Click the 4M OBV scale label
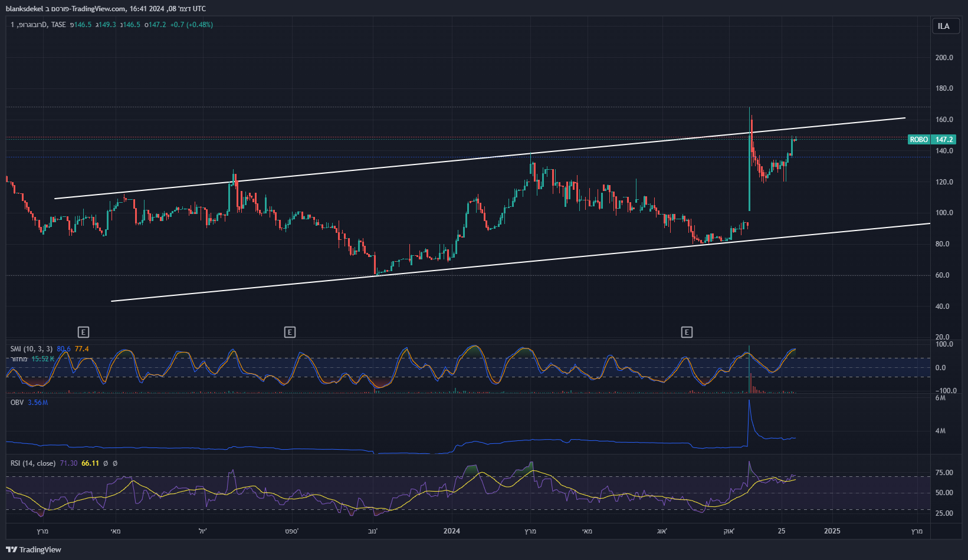 pos(940,431)
